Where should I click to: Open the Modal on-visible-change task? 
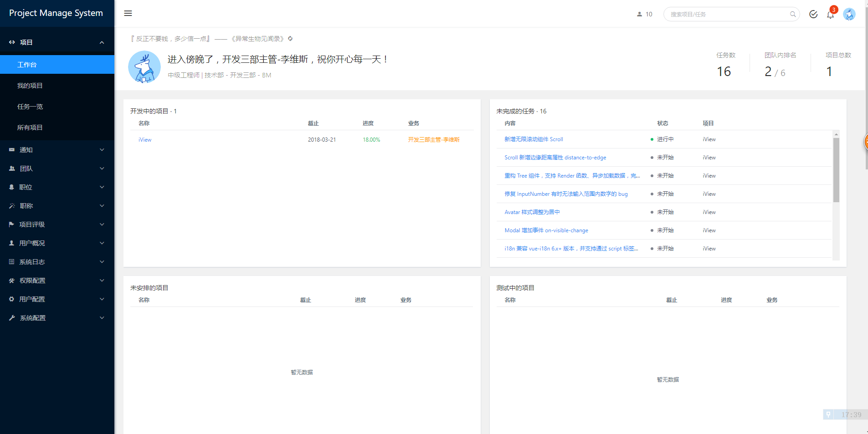click(x=546, y=230)
